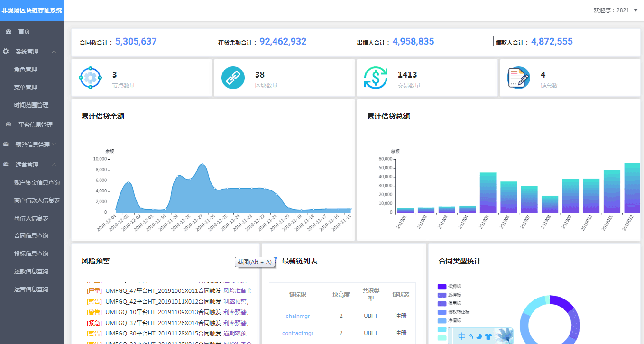The height and width of the screenshot is (344, 644).
Task: Open the user dropdown next to 欢迎您：2821
Action: click(x=635, y=10)
